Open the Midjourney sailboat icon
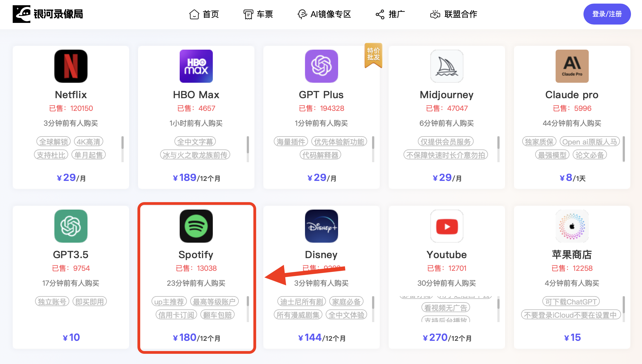Image resolution: width=642 pixels, height=364 pixels. pos(447,66)
